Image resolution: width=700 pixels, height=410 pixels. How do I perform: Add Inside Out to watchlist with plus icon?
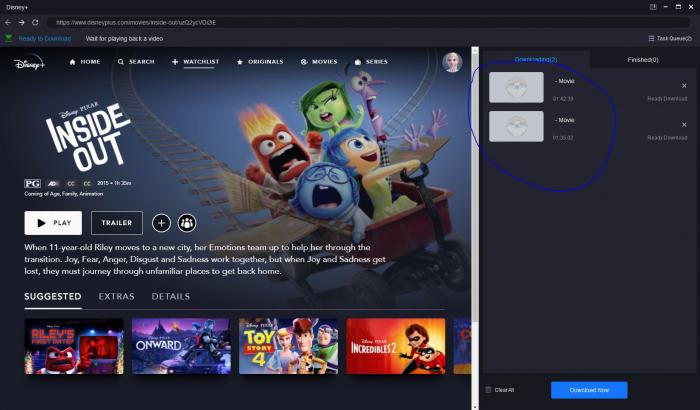click(x=161, y=223)
